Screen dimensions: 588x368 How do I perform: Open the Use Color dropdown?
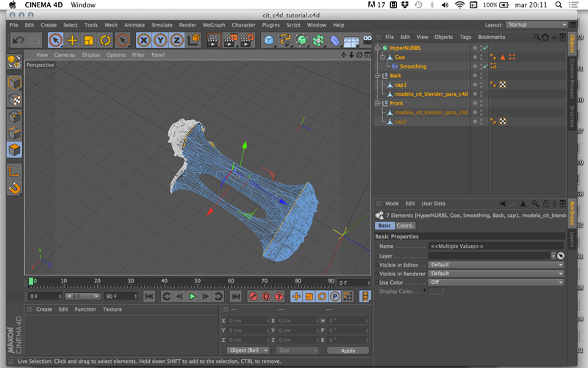[496, 283]
